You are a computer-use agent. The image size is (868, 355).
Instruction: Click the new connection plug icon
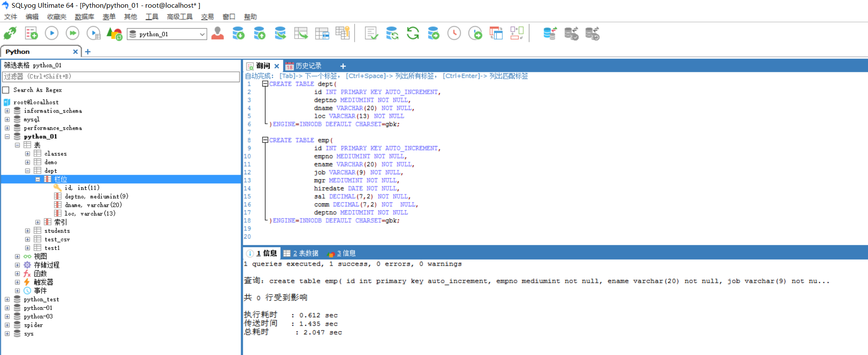pos(10,33)
